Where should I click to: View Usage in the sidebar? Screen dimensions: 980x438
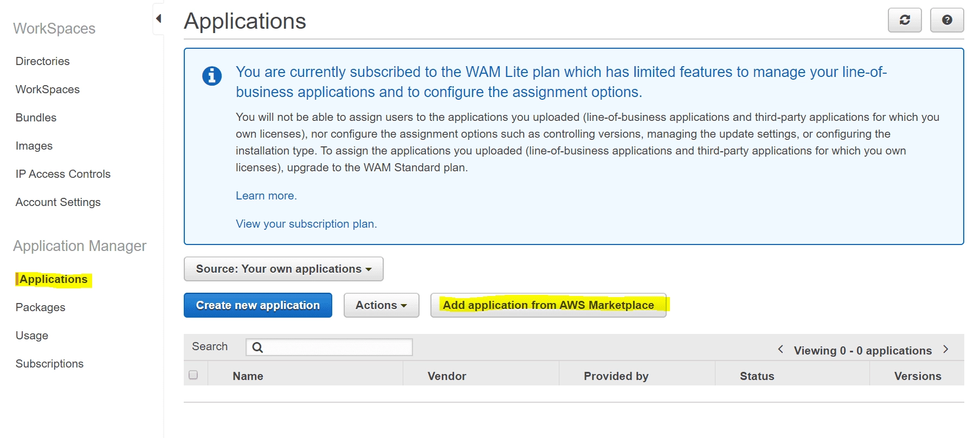[32, 336]
